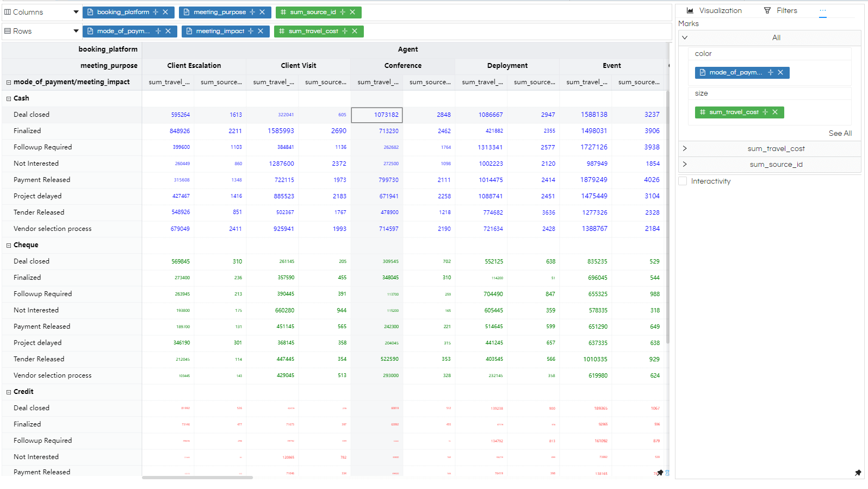Switch to the Visualization tab
Screen dimensions: 868x489
[714, 10]
